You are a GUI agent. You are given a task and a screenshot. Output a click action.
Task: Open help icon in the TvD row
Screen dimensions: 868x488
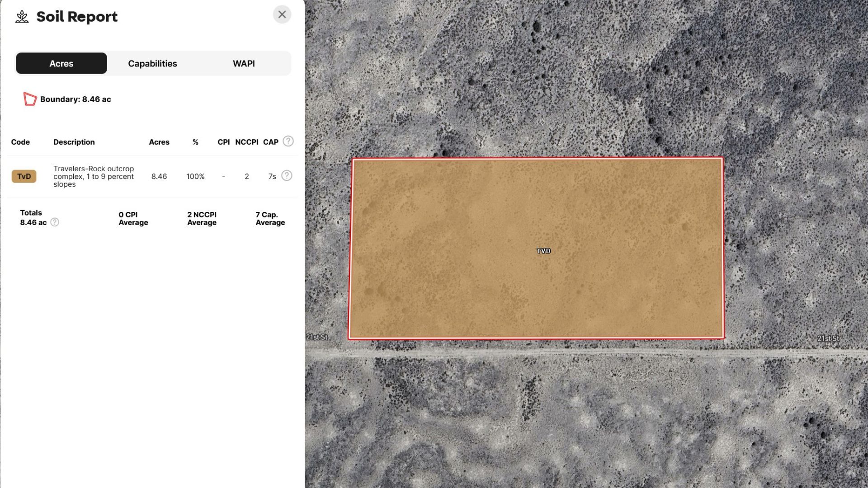pos(287,176)
